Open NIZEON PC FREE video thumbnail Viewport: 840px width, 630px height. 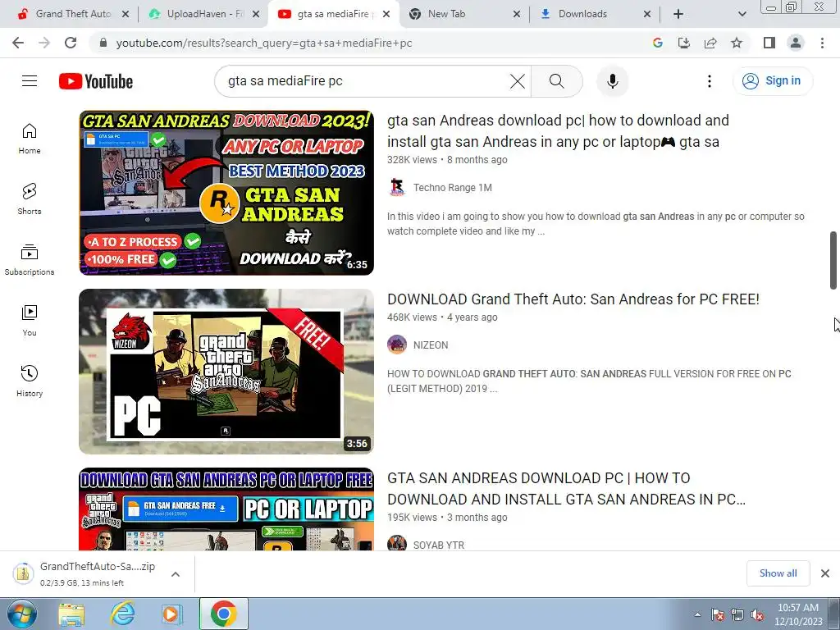[x=226, y=372]
